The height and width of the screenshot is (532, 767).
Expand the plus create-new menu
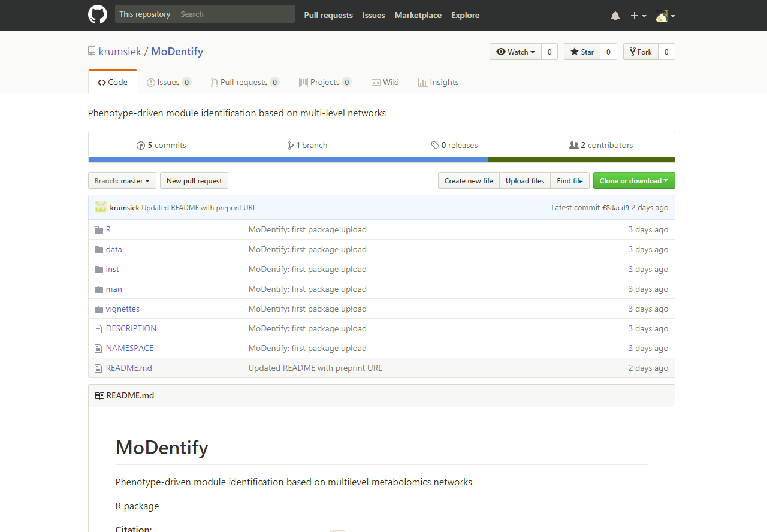coord(638,16)
